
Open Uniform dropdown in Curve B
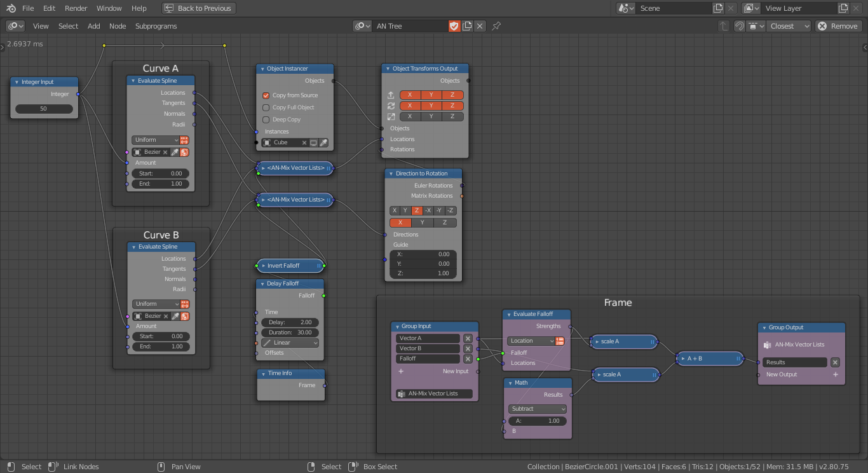156,304
